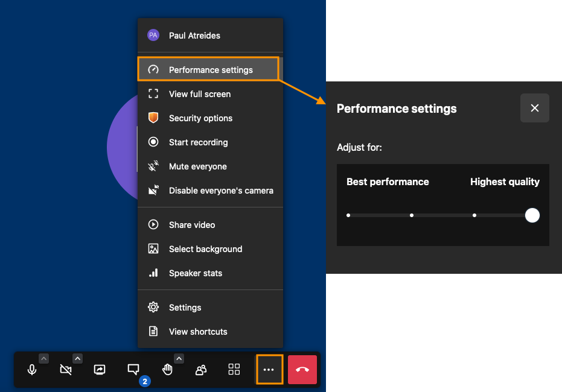Open Select background option
This screenshot has height=392, width=562.
[205, 249]
